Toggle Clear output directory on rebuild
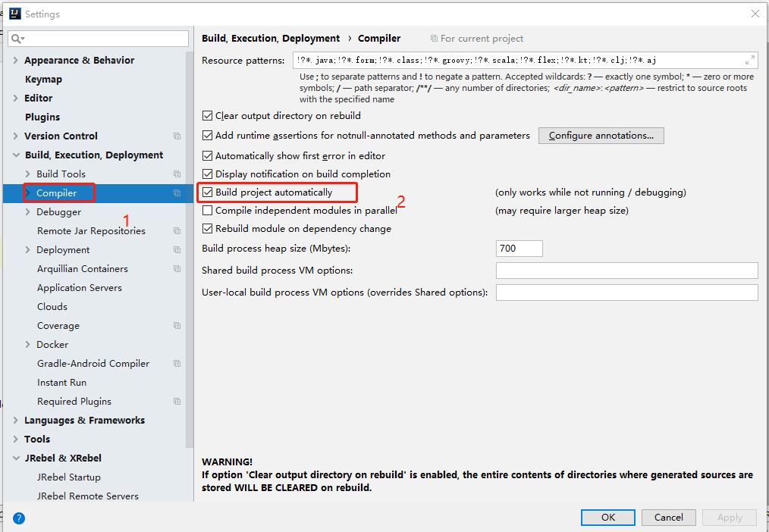This screenshot has height=532, width=769. (x=208, y=116)
